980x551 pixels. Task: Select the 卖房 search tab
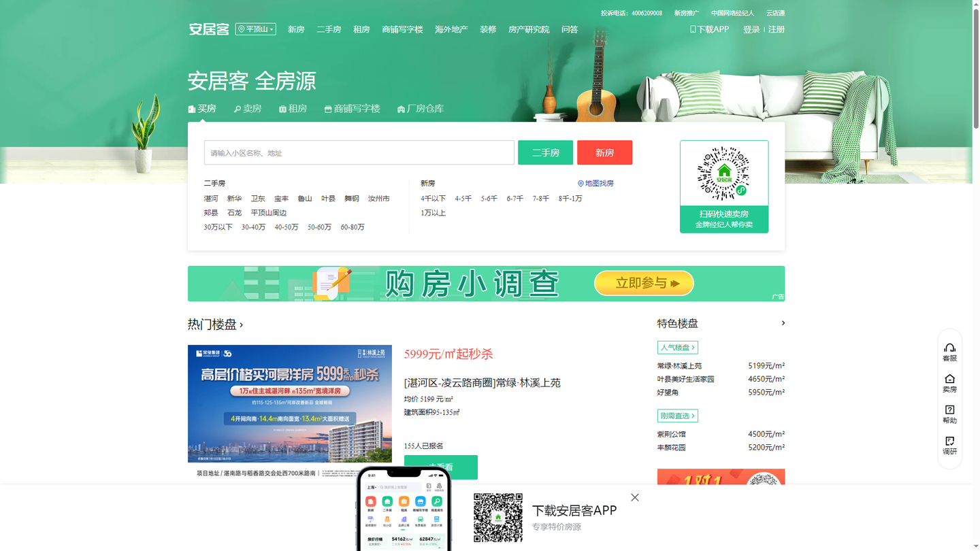click(x=248, y=109)
